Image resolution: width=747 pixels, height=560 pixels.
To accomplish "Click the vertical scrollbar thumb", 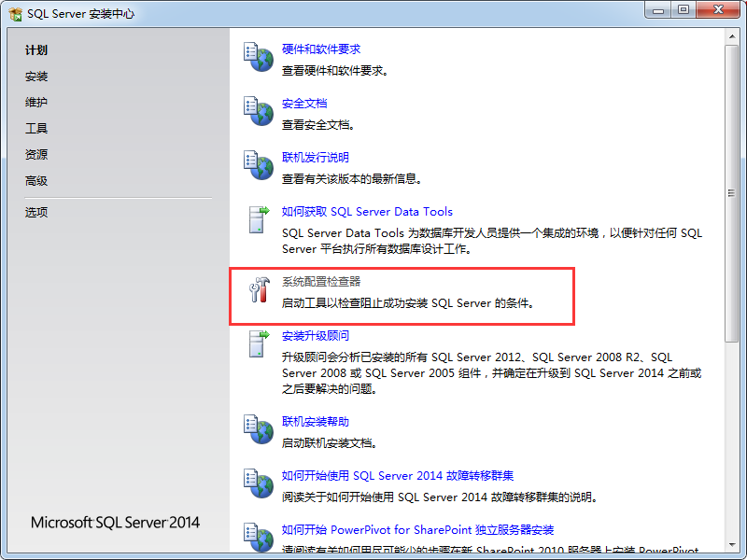I will click(x=732, y=193).
